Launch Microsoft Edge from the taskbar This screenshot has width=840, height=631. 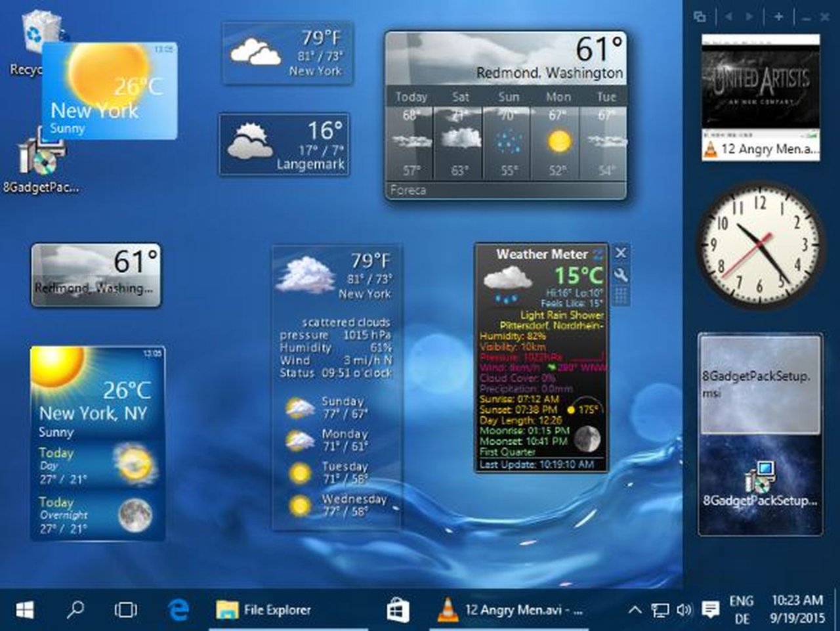(178, 610)
